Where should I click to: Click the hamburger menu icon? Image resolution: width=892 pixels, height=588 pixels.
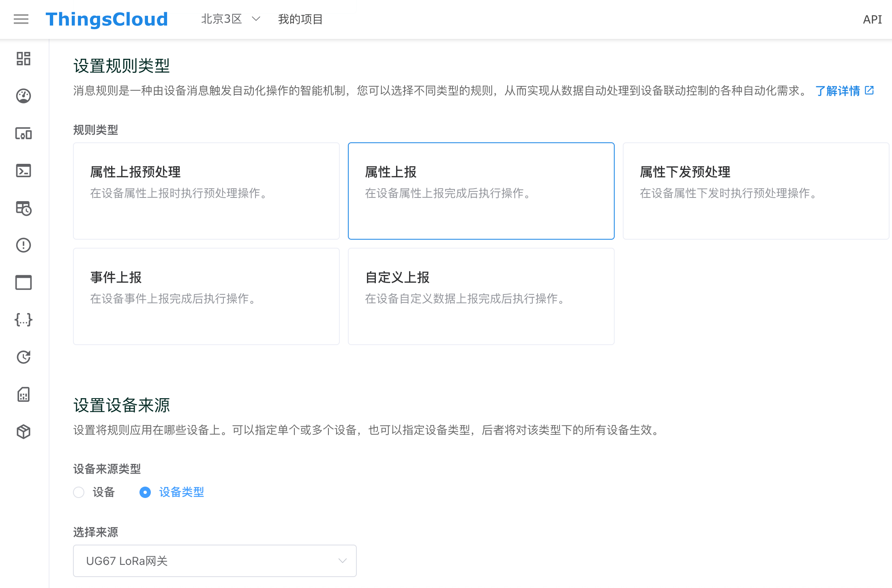pos(21,19)
